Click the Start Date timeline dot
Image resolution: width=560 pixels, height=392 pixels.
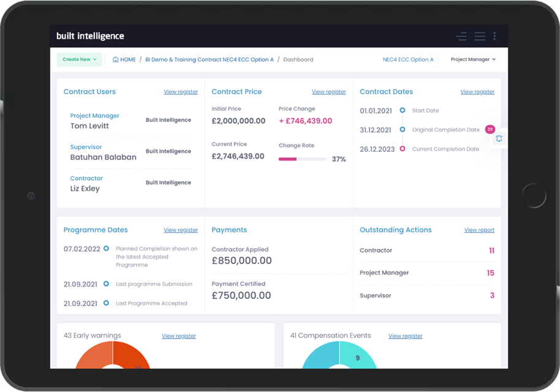(x=403, y=110)
